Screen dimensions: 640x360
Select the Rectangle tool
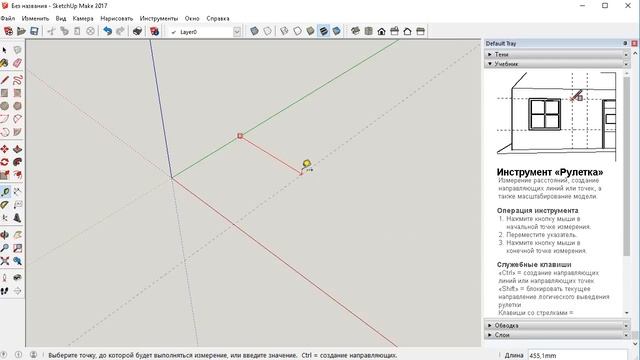click(4, 93)
